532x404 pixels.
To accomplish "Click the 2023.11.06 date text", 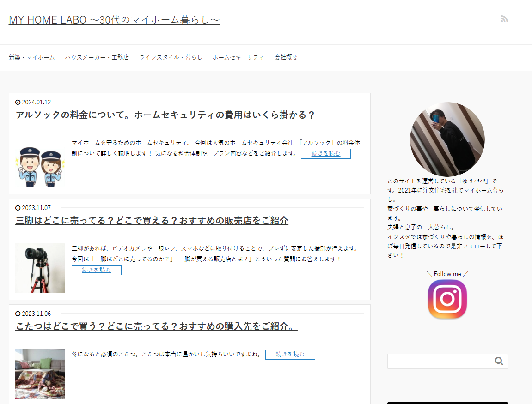I will click(x=37, y=314).
